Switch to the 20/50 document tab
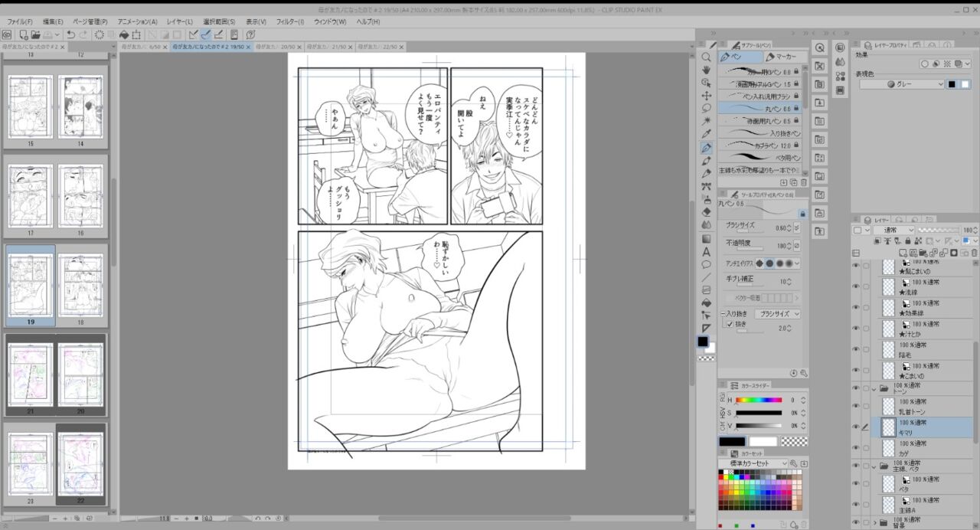 coord(277,47)
